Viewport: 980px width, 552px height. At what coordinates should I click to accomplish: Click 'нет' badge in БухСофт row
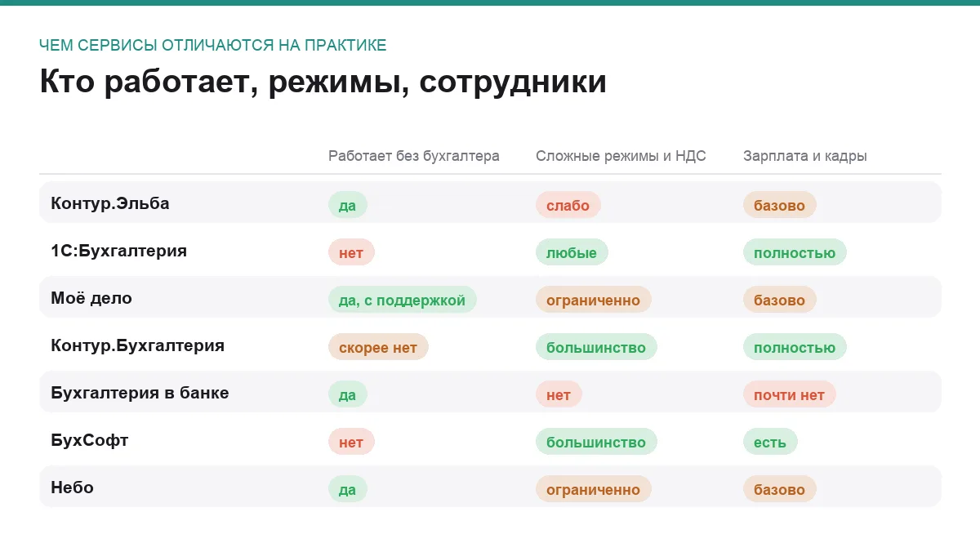351,442
